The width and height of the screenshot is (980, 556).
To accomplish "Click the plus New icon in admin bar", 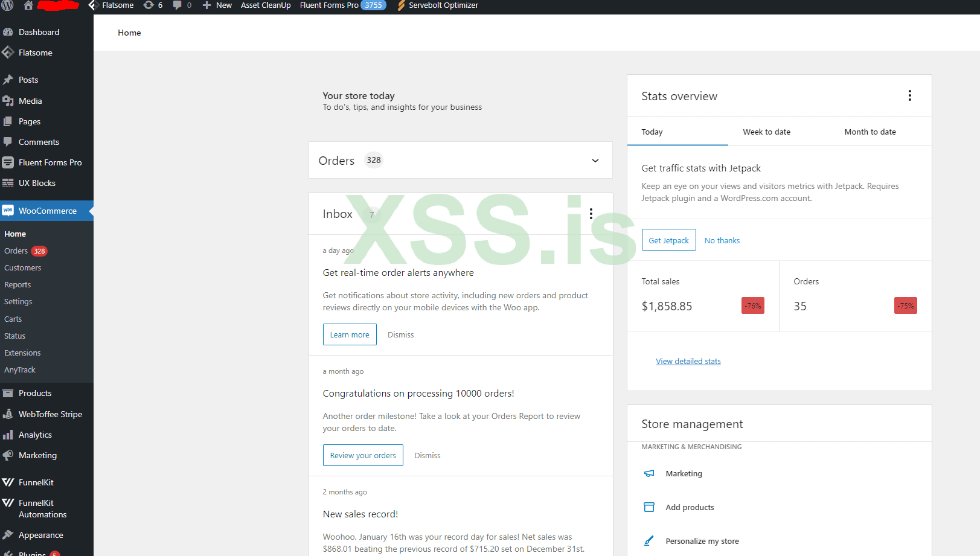I will click(x=207, y=5).
